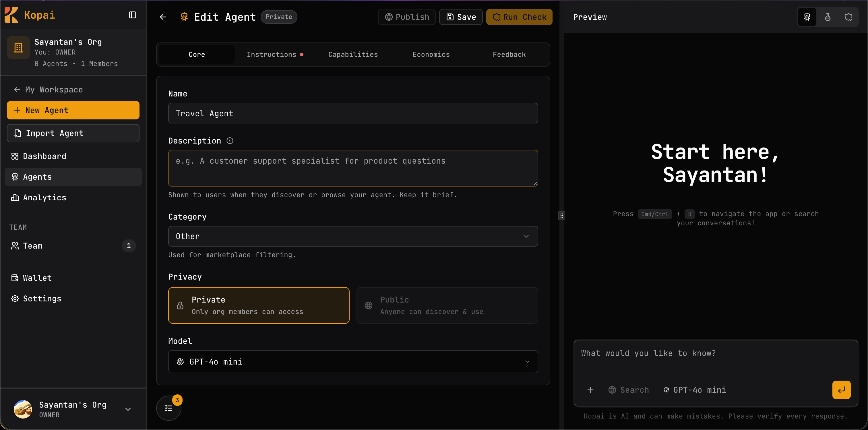Click the K key hint
868x430 pixels.
[x=689, y=214]
